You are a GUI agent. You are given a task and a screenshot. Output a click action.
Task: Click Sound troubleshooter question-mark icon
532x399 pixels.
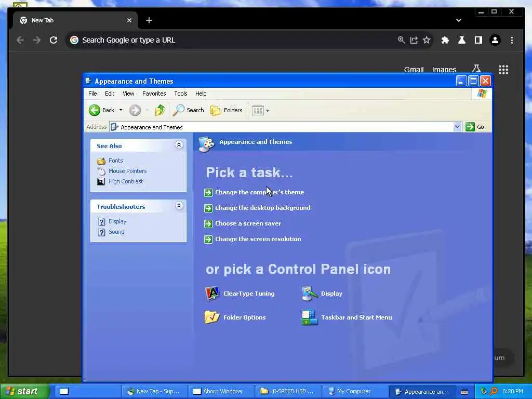pos(101,232)
